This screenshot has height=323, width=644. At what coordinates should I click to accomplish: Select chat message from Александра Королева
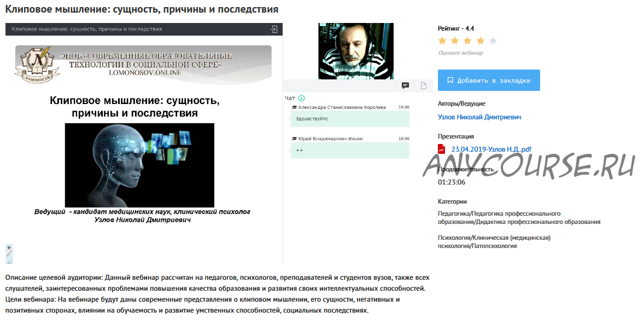click(x=350, y=118)
